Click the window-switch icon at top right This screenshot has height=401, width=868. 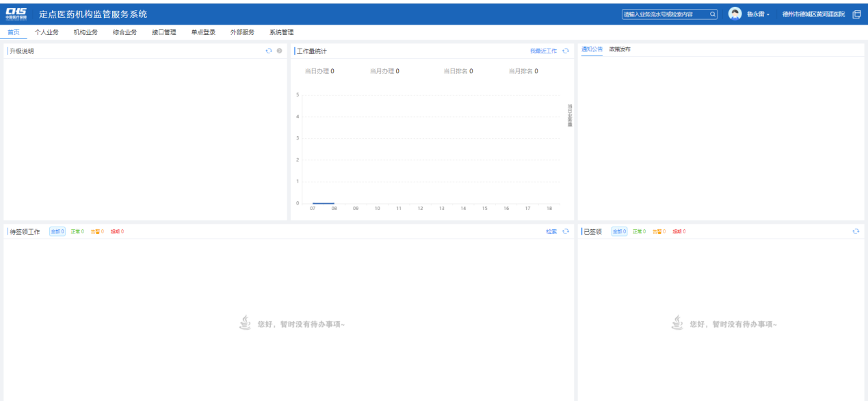(x=856, y=14)
